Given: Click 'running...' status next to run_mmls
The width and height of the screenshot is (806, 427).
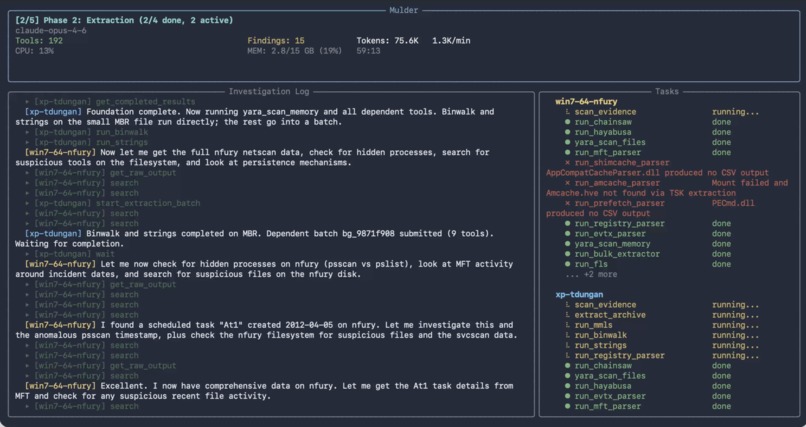Looking at the screenshot, I should pos(736,325).
